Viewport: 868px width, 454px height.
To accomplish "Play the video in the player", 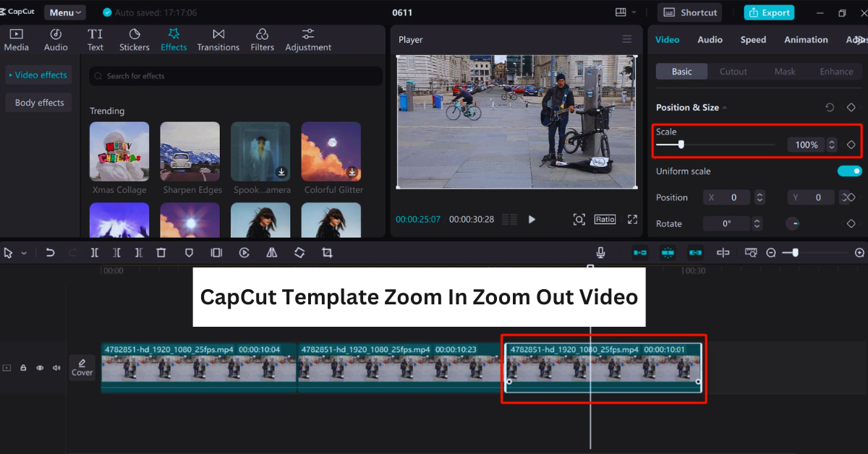I will click(532, 219).
